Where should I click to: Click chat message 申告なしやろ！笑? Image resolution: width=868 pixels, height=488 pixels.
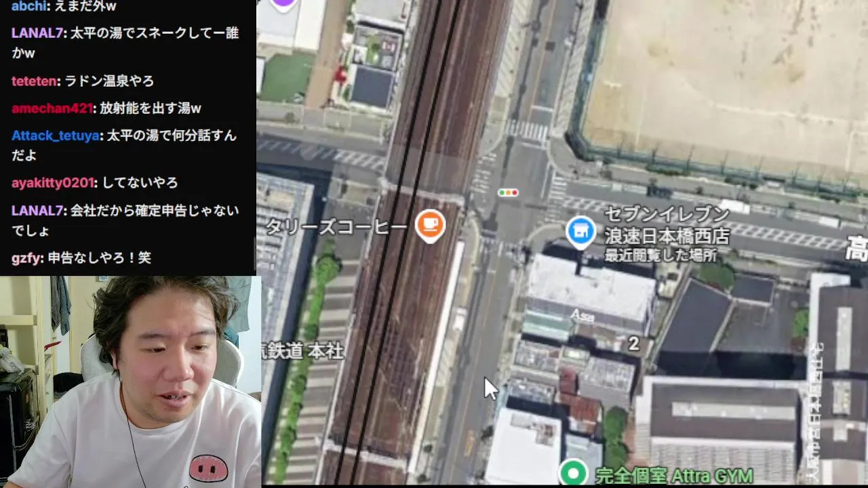point(101,258)
